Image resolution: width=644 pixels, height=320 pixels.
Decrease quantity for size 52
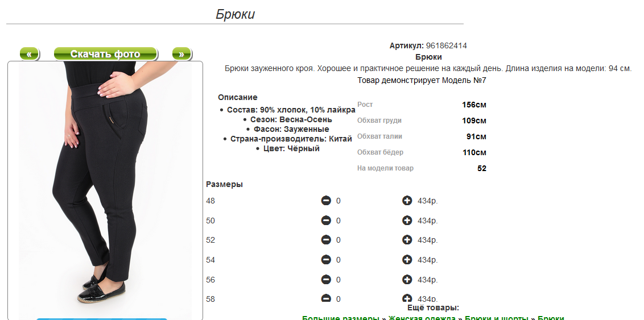click(x=325, y=240)
